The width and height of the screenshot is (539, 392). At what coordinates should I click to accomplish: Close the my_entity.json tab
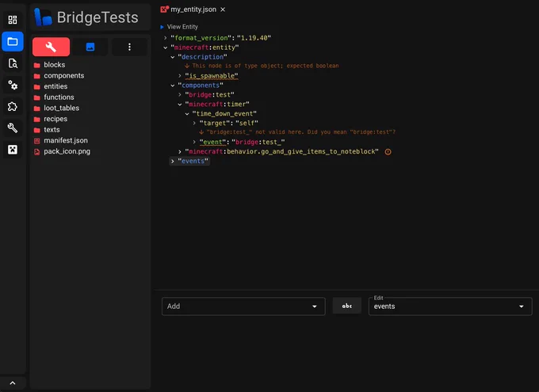click(x=223, y=10)
